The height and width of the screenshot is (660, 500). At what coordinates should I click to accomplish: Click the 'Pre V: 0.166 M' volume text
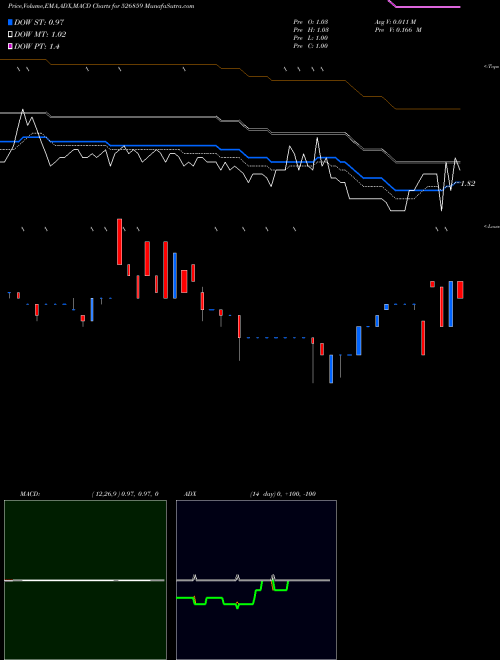pos(399,30)
